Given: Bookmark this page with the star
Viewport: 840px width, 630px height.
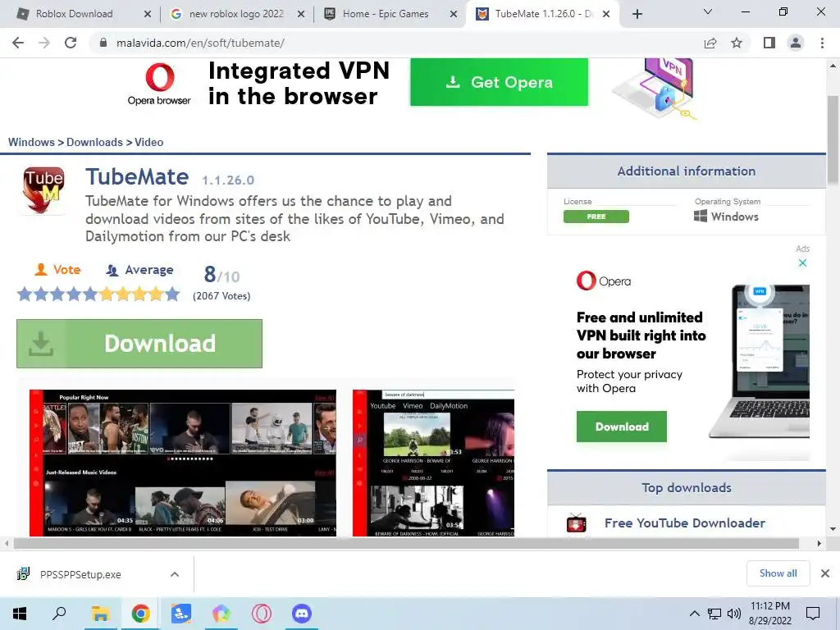Looking at the screenshot, I should click(x=737, y=43).
